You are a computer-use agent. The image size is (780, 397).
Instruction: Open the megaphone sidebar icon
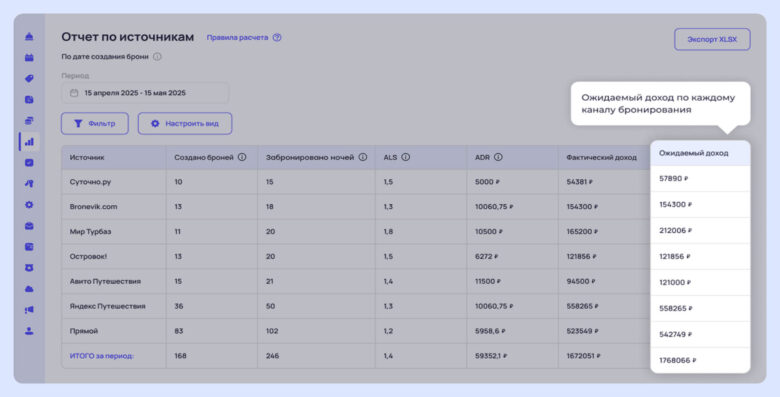29,310
